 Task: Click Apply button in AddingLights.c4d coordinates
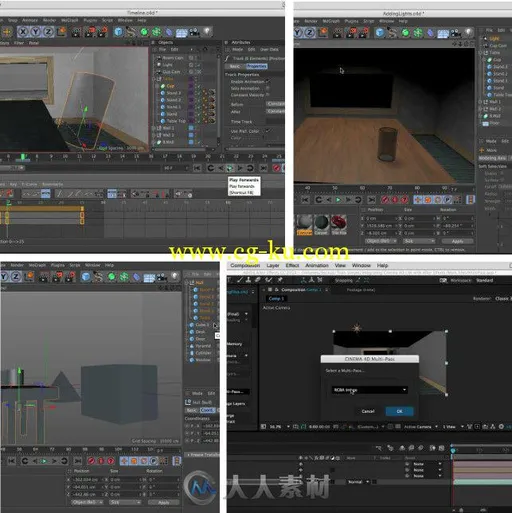coord(457,241)
